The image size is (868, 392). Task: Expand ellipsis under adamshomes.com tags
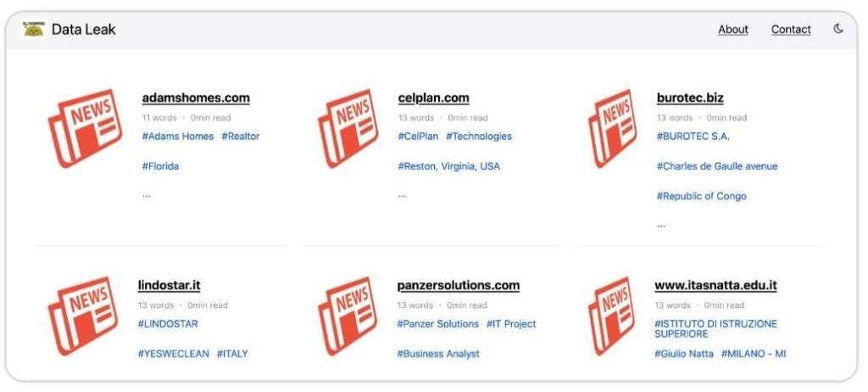146,195
